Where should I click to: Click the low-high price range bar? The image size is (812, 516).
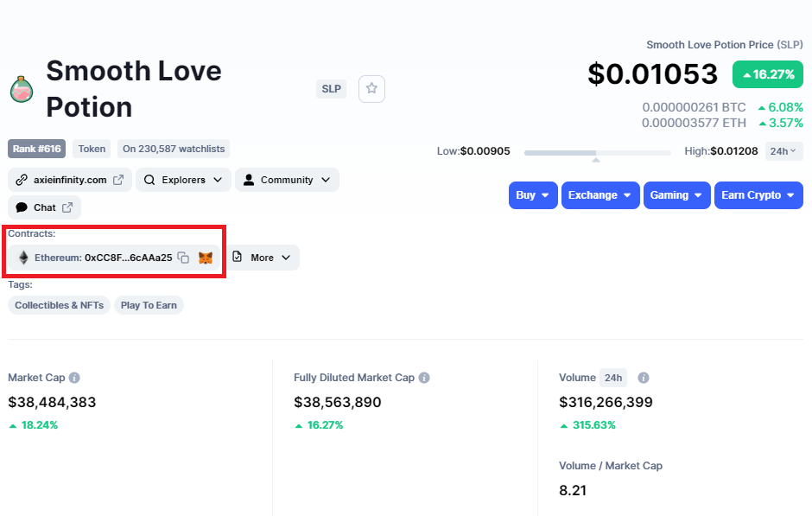pyautogui.click(x=597, y=153)
